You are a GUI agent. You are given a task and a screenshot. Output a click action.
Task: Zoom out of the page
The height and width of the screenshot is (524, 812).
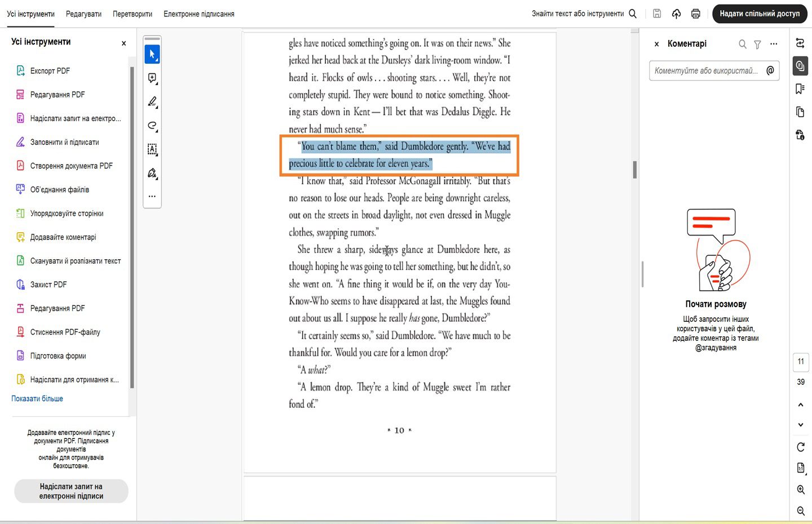point(801,511)
